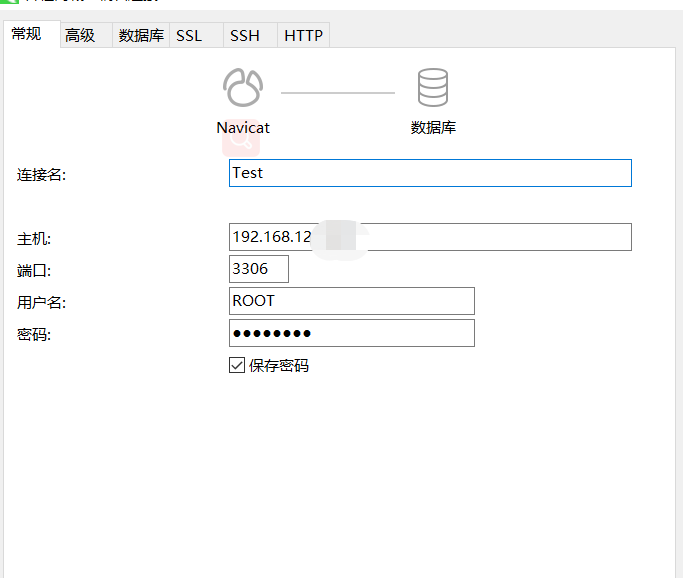The image size is (683, 578).
Task: Click the green window icon in title bar
Action: [x=9, y=3]
